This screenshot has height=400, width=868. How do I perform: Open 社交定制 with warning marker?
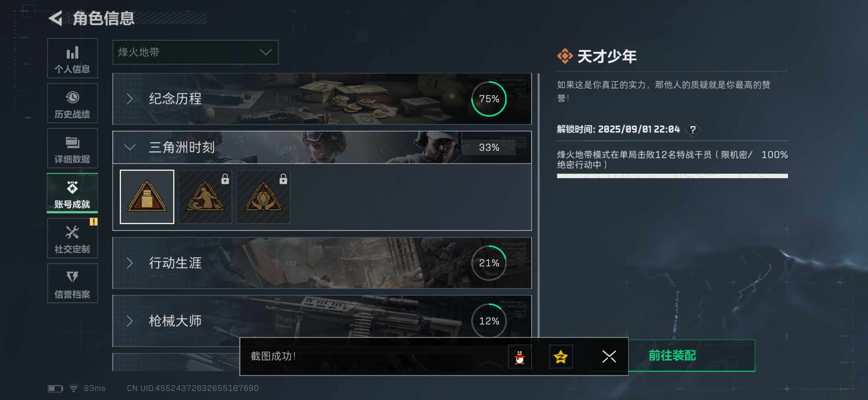(72, 238)
